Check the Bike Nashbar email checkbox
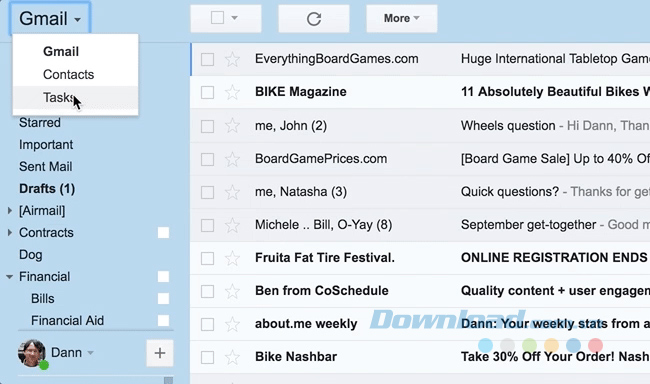 207,357
